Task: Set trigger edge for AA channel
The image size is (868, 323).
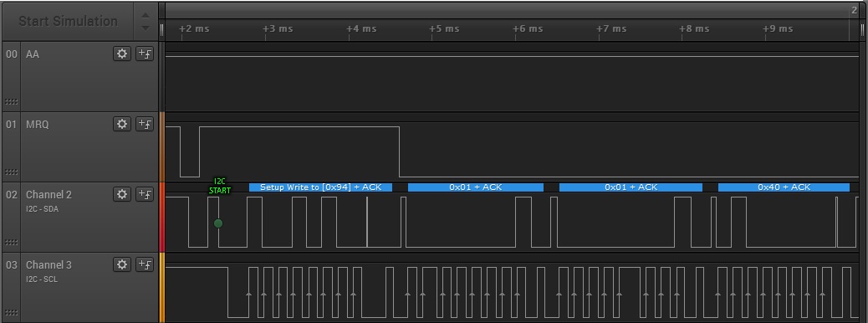Action: [x=145, y=54]
